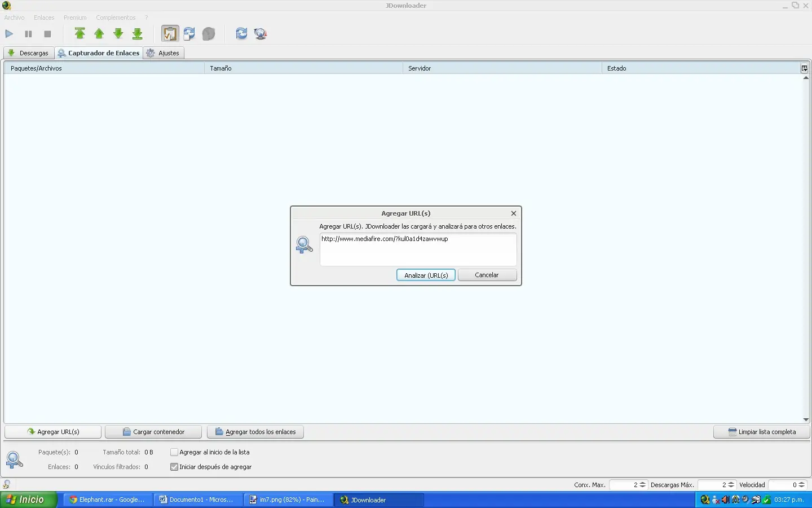Click the Analizar (URL(s)) button

(426, 275)
